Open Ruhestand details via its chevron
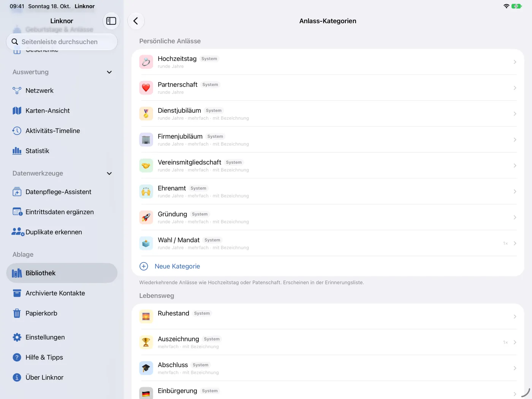The width and height of the screenshot is (532, 399). coord(515,317)
